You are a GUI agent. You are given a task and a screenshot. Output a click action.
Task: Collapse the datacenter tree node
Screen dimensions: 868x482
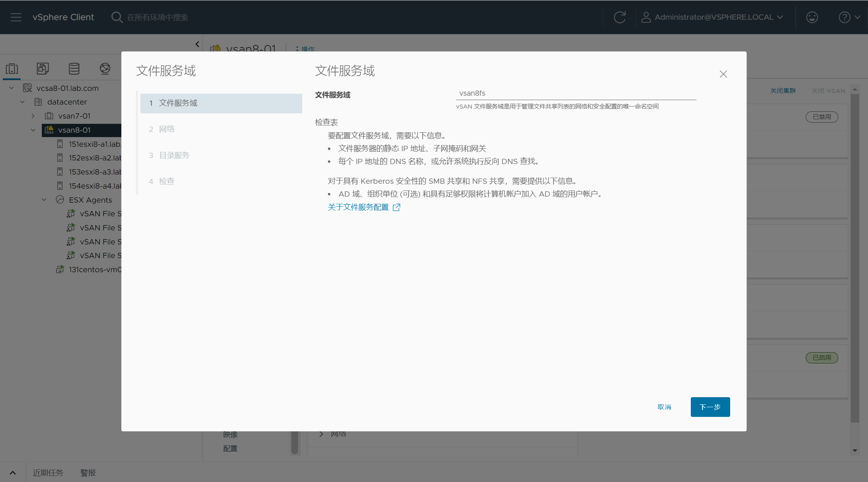pos(23,102)
